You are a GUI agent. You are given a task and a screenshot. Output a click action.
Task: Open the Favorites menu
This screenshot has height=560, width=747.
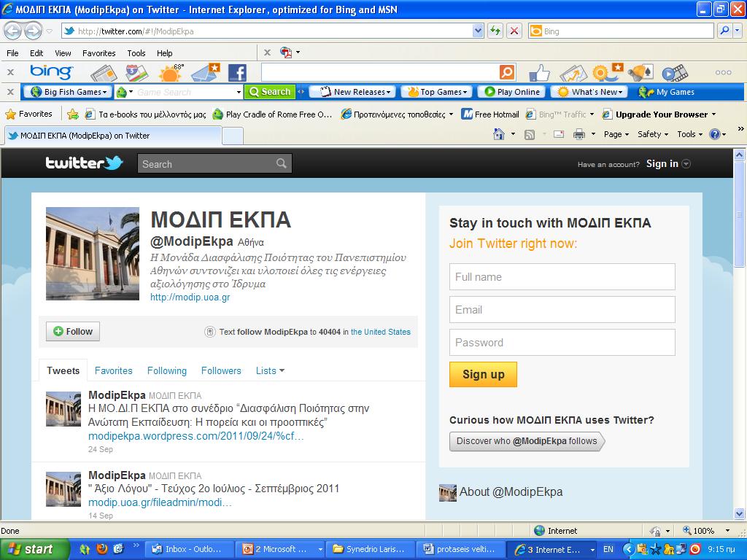click(x=98, y=52)
